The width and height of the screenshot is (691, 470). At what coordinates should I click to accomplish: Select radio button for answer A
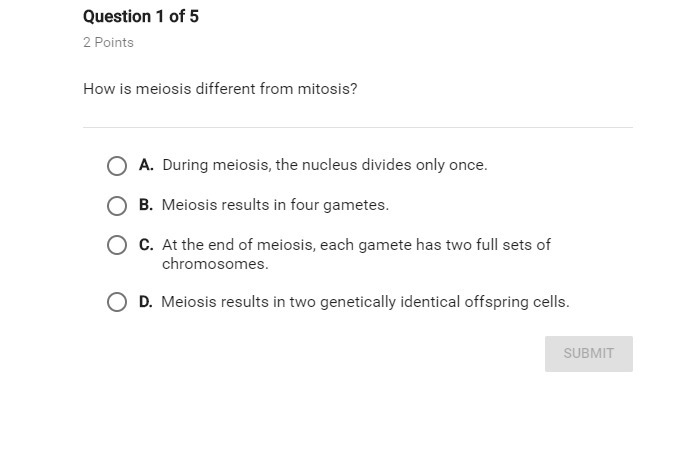click(117, 166)
